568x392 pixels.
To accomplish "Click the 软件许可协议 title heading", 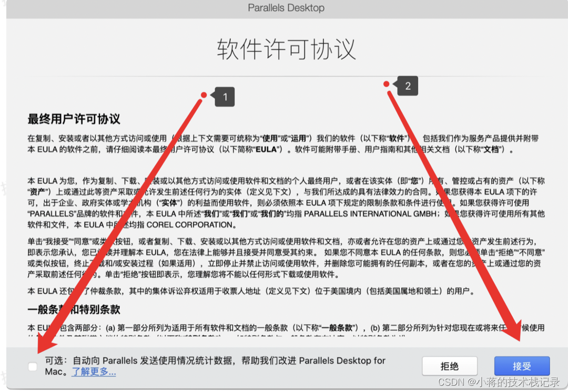I will [286, 49].
